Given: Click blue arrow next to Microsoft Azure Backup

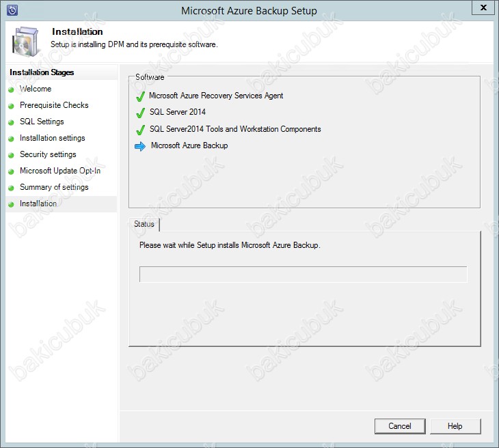Looking at the screenshot, I should pyautogui.click(x=140, y=146).
